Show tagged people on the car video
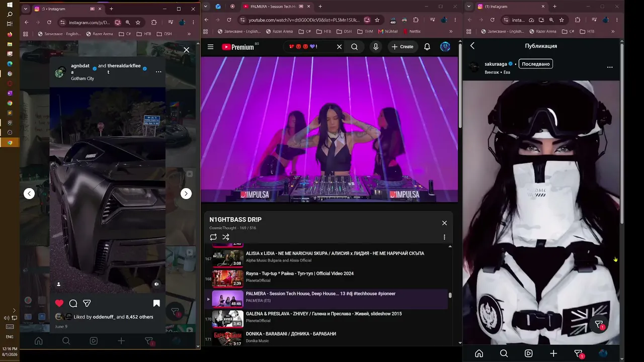 coord(58,284)
